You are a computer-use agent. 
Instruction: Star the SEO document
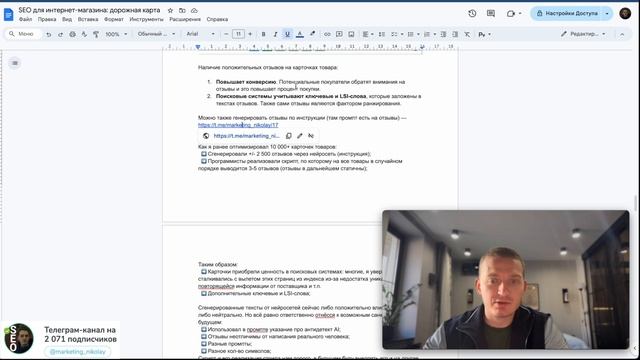[170, 10]
